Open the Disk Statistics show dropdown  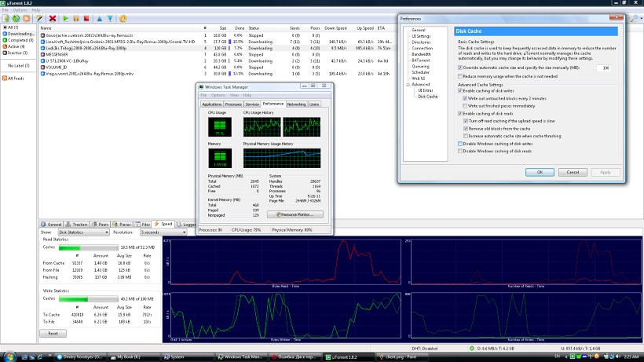tap(83, 232)
